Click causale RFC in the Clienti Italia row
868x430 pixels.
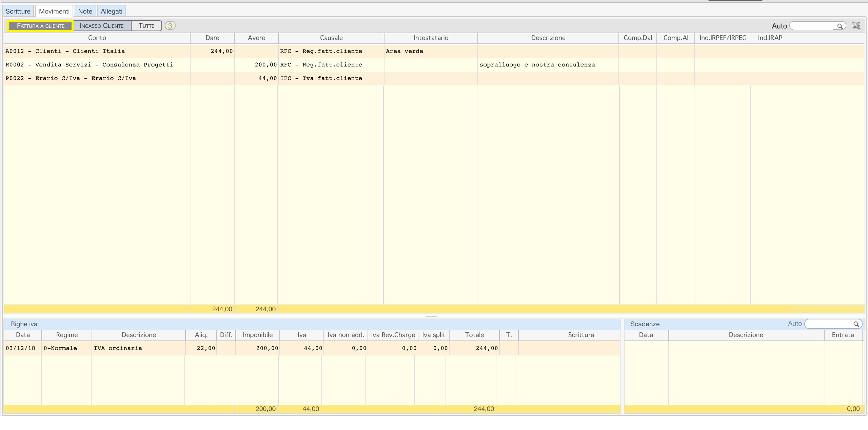tap(321, 51)
